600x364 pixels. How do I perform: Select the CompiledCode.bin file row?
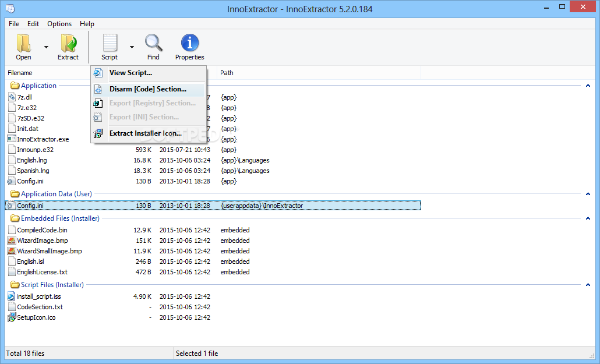(x=213, y=230)
